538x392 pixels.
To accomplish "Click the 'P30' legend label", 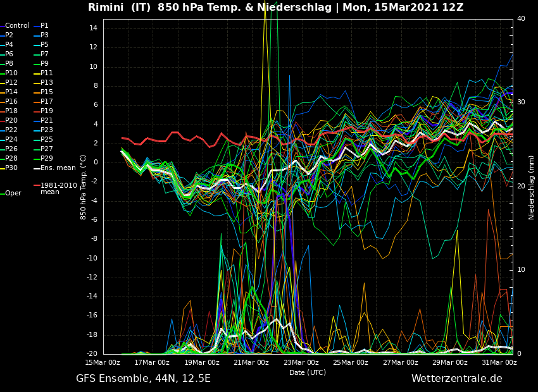I will [11, 168].
